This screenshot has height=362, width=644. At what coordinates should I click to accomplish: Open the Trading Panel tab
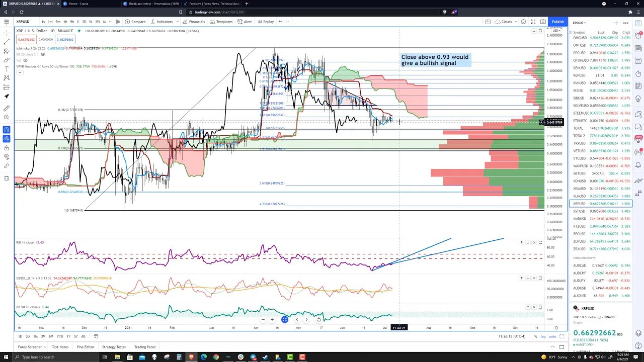point(145,347)
